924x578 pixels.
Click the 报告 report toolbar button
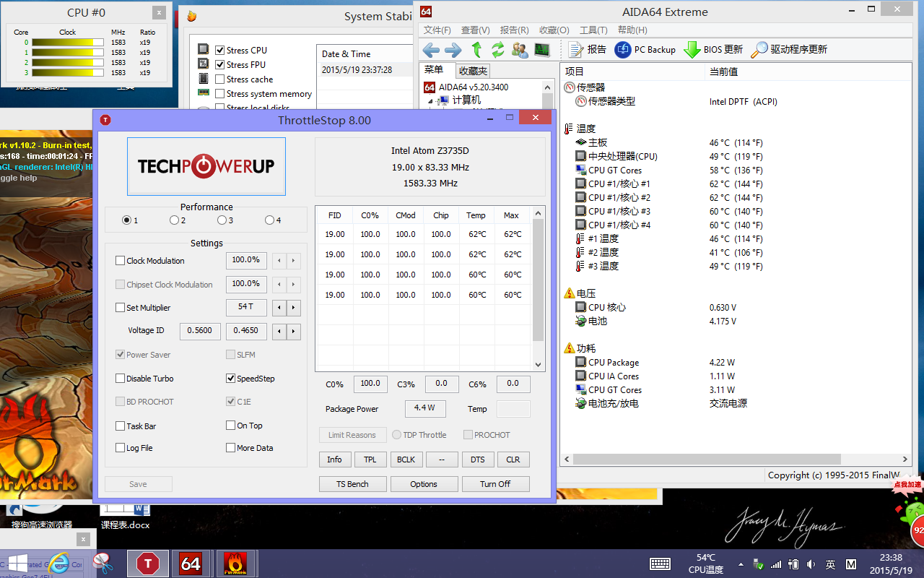coord(587,50)
